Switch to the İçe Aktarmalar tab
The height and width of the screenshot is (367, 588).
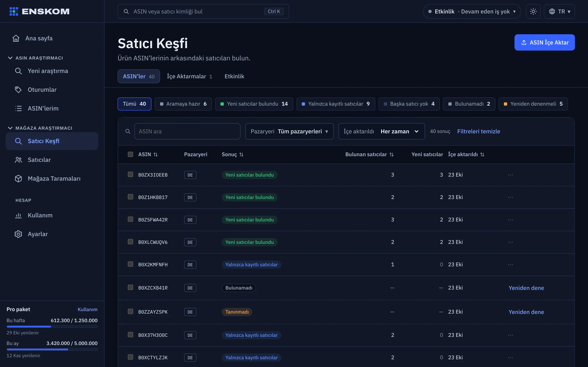[x=189, y=76]
